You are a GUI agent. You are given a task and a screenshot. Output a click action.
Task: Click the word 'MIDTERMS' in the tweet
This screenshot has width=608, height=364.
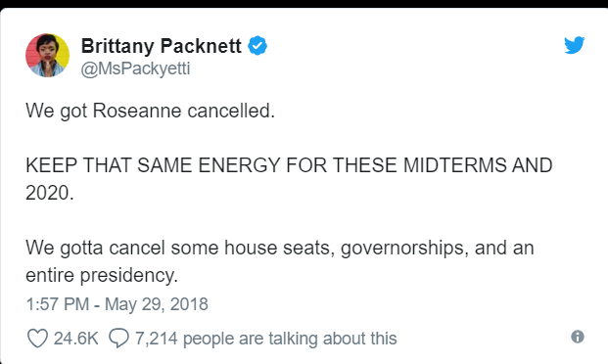click(x=455, y=165)
